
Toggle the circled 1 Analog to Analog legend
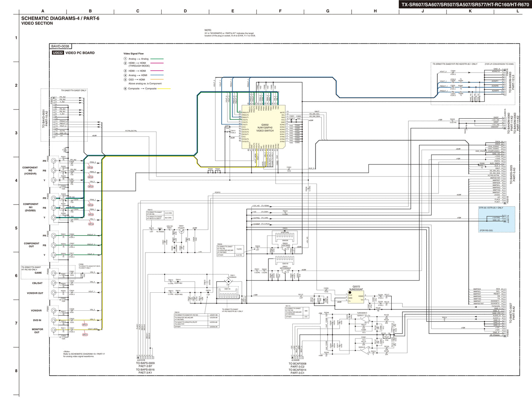[x=126, y=59]
